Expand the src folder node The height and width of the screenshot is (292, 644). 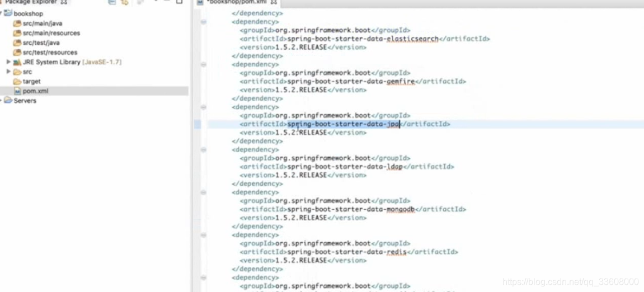(x=8, y=72)
